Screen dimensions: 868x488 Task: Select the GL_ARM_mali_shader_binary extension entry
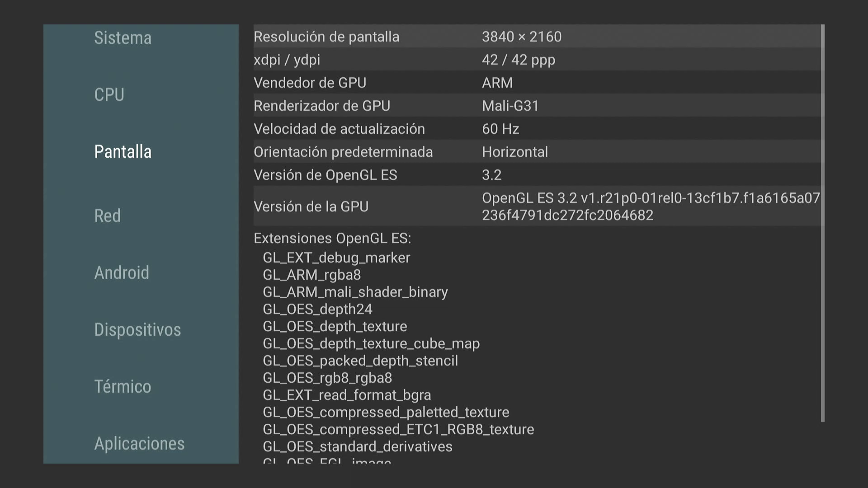click(x=355, y=292)
